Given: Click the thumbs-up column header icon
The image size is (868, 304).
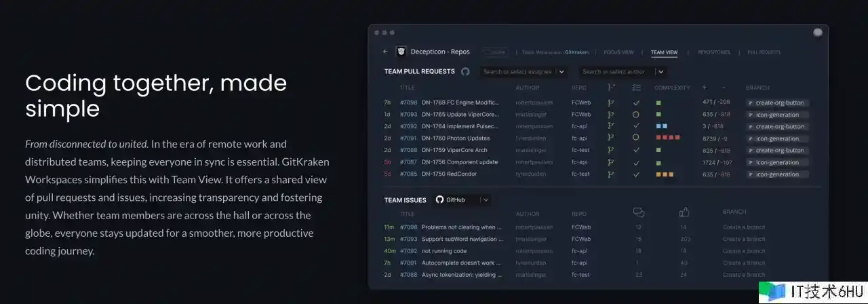Looking at the screenshot, I should click(x=684, y=213).
